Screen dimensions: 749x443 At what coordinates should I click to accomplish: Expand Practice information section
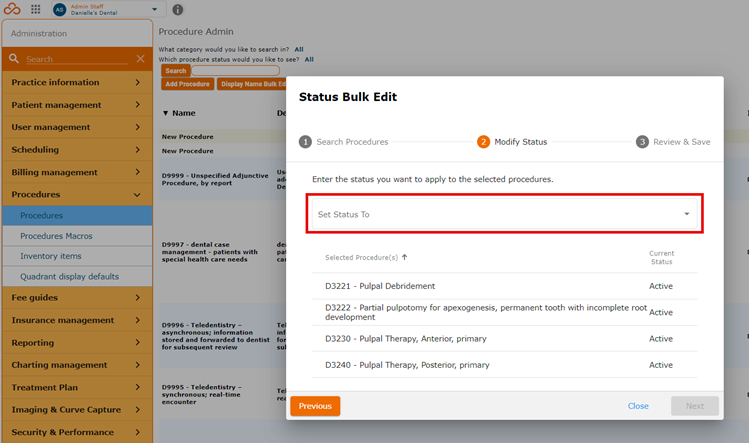click(x=77, y=82)
